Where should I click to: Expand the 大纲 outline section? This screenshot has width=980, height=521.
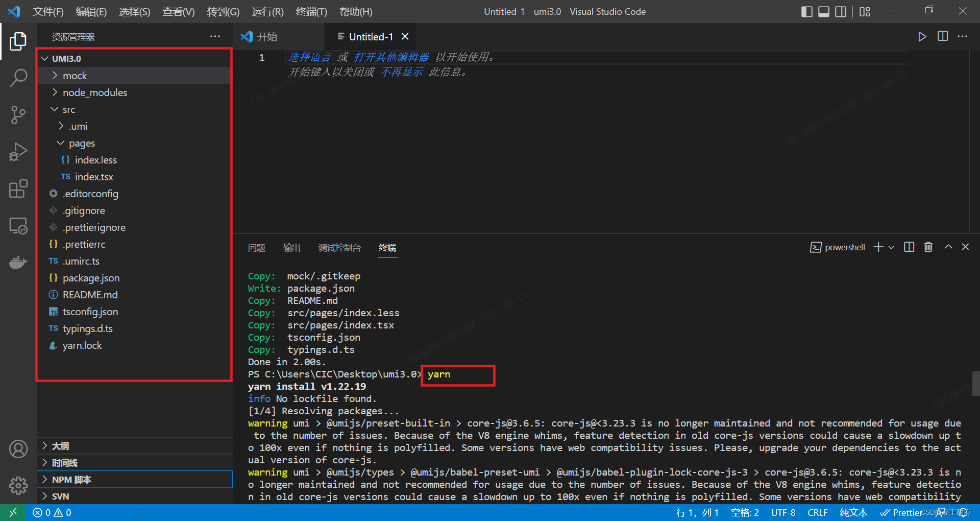pyautogui.click(x=135, y=446)
